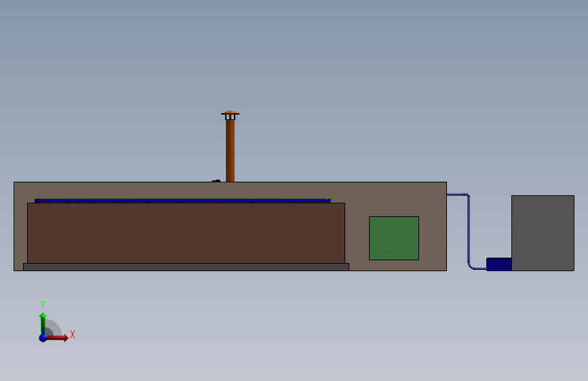This screenshot has height=381, width=588.
Task: Select the green square panel
Action: (394, 238)
